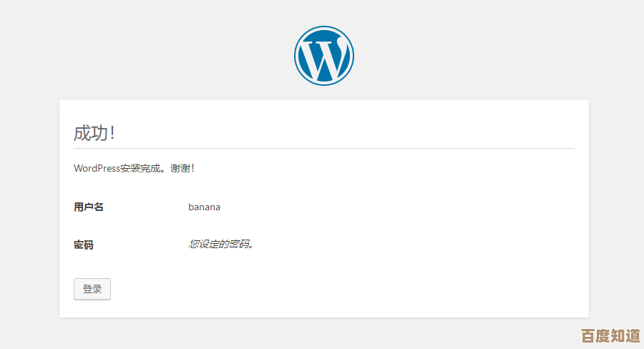The width and height of the screenshot is (644, 349).
Task: Click the WordPress logo at the top
Action: click(323, 55)
